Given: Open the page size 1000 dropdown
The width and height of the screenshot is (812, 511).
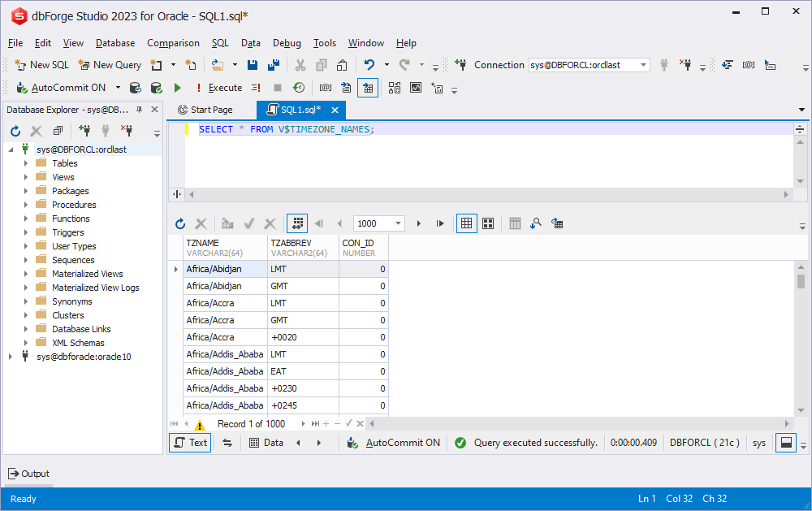Looking at the screenshot, I should coord(398,223).
